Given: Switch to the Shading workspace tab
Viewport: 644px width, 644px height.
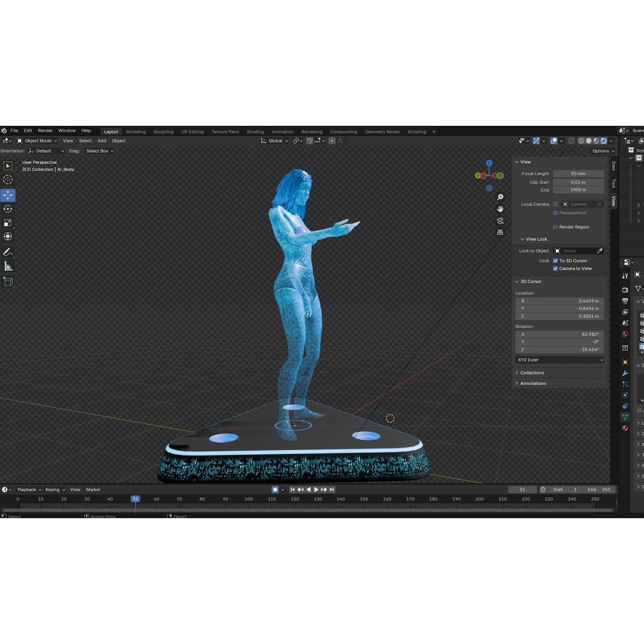Looking at the screenshot, I should pos(255,132).
